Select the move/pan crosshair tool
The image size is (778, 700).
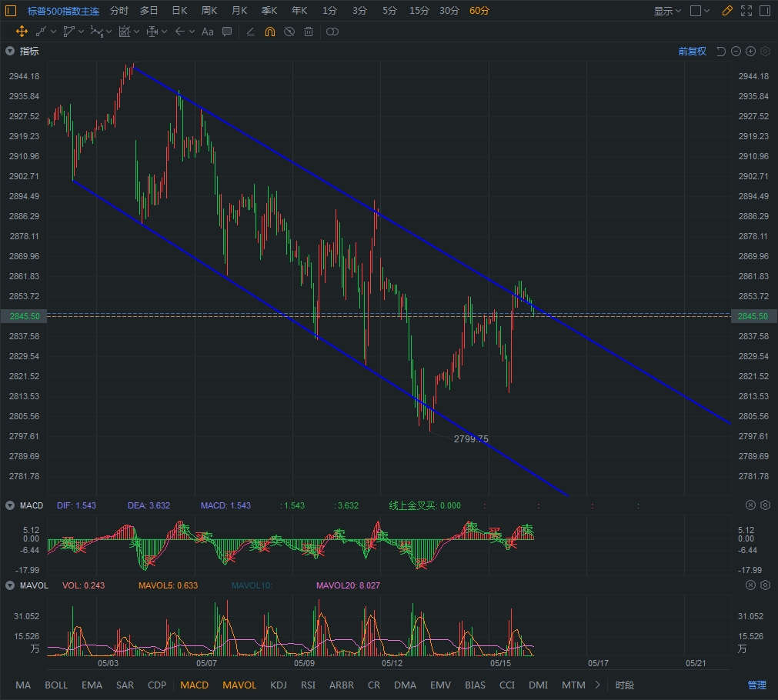click(x=22, y=32)
